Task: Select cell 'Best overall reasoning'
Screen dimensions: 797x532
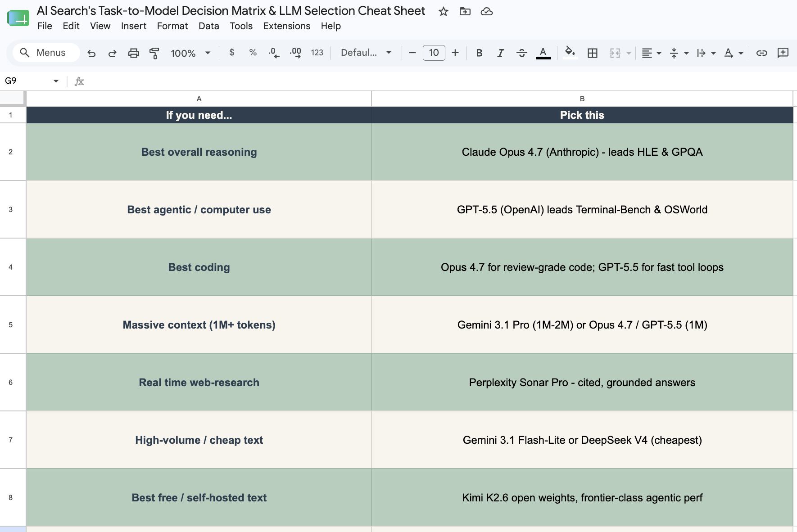Action: tap(199, 152)
